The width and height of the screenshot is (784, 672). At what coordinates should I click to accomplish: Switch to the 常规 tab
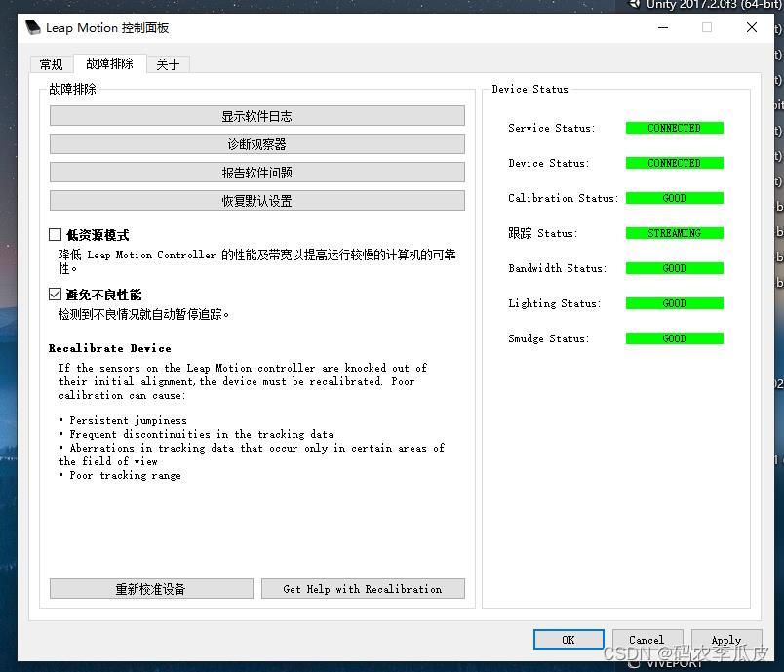click(x=51, y=64)
